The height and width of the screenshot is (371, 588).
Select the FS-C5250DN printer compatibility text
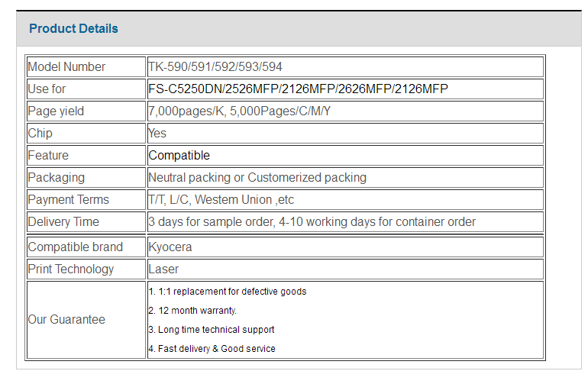tap(298, 89)
